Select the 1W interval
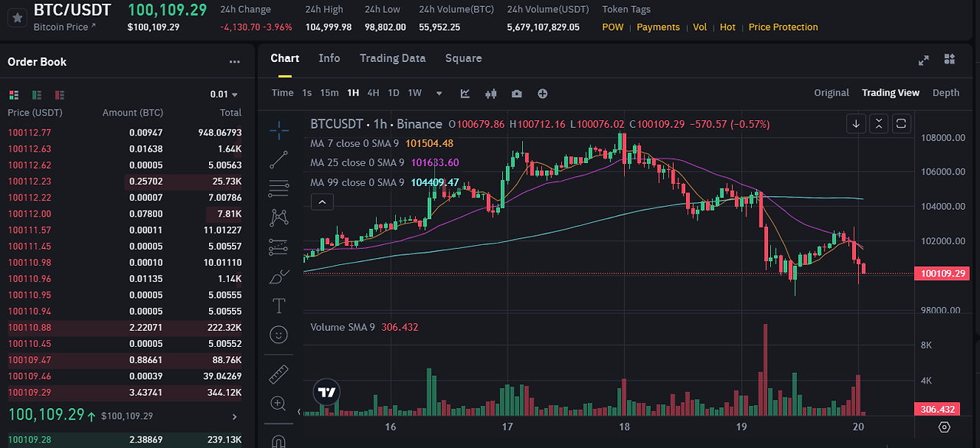980x448 pixels. coord(414,93)
